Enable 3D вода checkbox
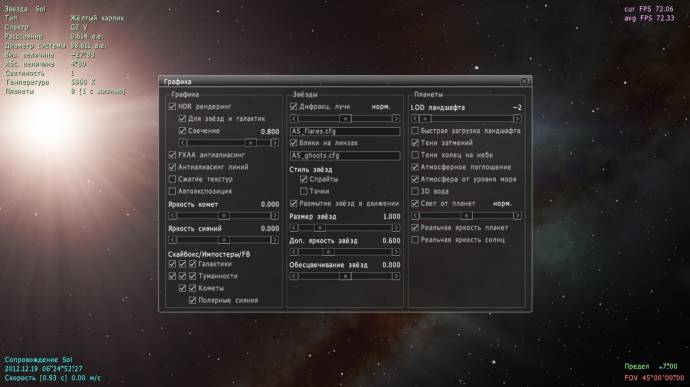 pyautogui.click(x=415, y=192)
